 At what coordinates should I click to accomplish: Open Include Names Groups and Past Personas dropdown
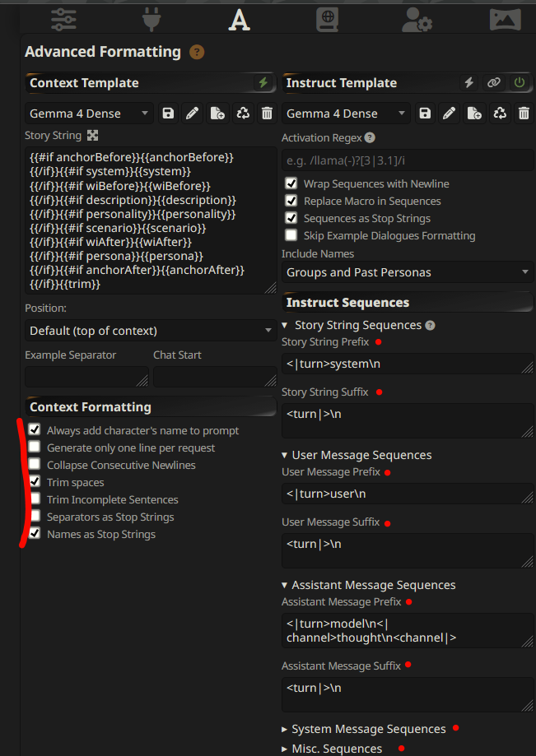(x=408, y=272)
